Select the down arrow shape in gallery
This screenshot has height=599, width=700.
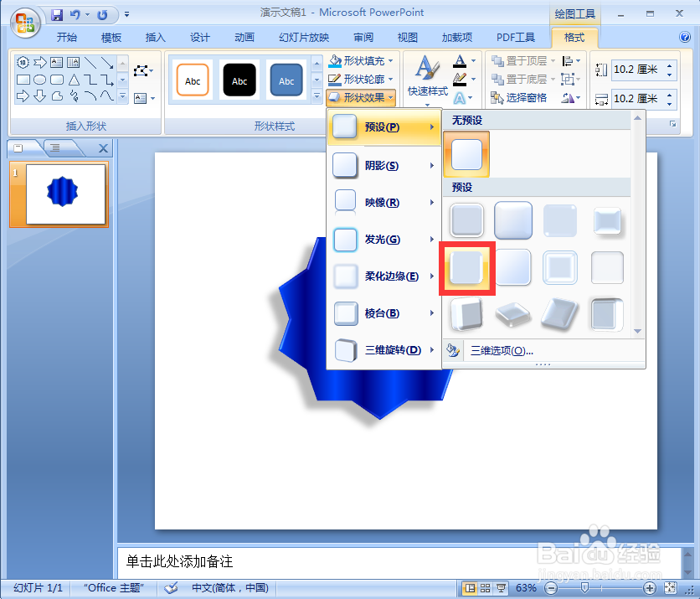39,96
